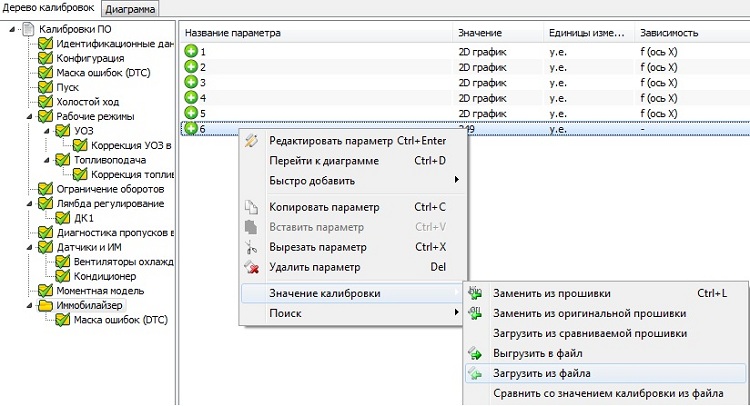The height and width of the screenshot is (406, 750).
Task: Select Загрузить из файла menu entry
Action: coord(542,374)
